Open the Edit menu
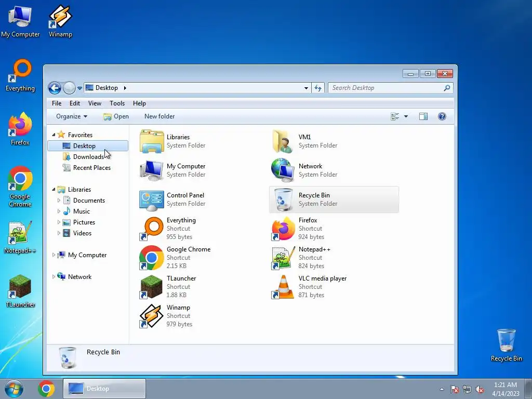Screen dimensions: 532x399 (x=75, y=103)
